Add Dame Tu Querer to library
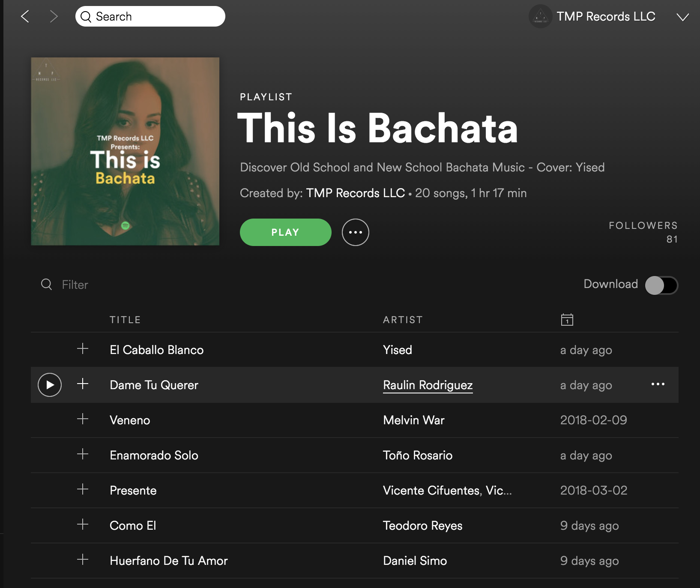 [83, 384]
